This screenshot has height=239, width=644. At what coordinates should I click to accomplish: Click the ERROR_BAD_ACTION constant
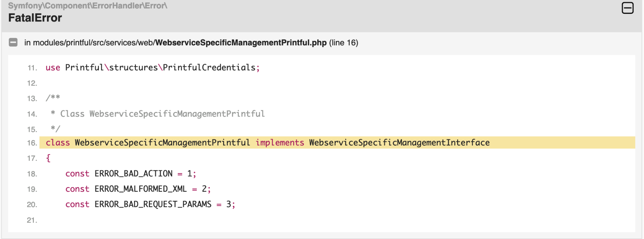pyautogui.click(x=133, y=174)
